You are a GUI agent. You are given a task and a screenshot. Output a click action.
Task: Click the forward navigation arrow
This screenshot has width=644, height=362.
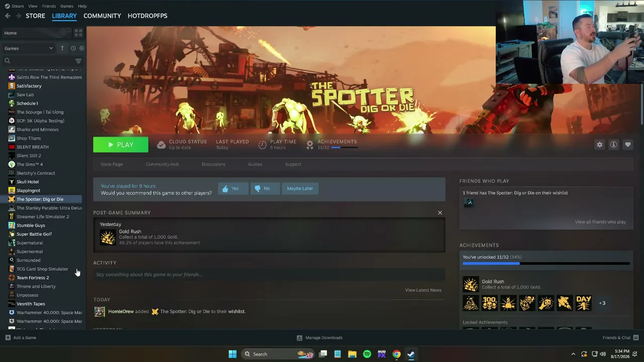point(19,16)
